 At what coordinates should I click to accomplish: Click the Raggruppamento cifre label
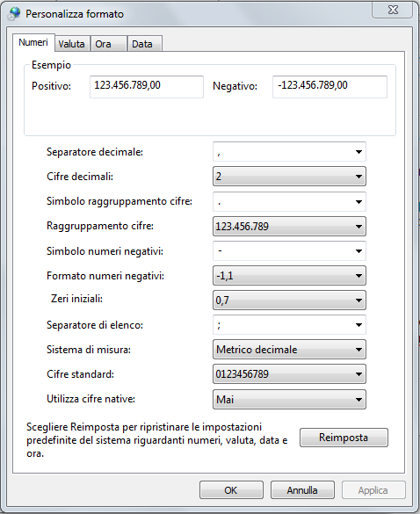click(100, 226)
